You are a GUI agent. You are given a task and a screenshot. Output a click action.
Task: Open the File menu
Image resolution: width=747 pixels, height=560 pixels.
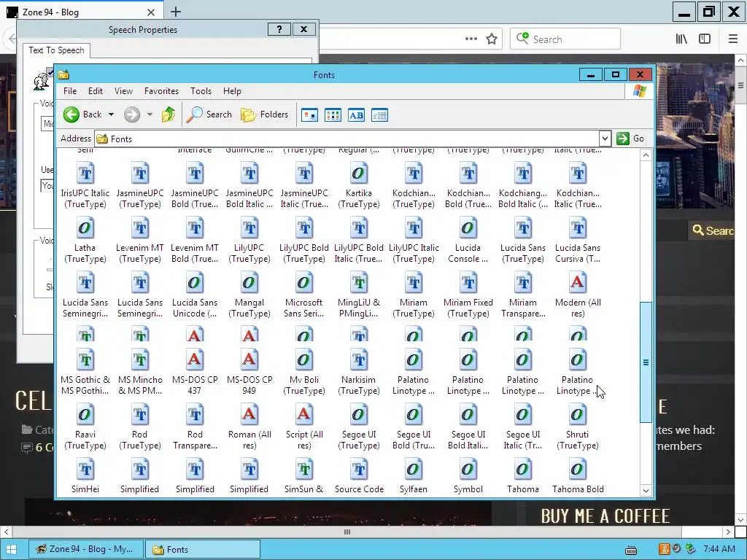(70, 91)
